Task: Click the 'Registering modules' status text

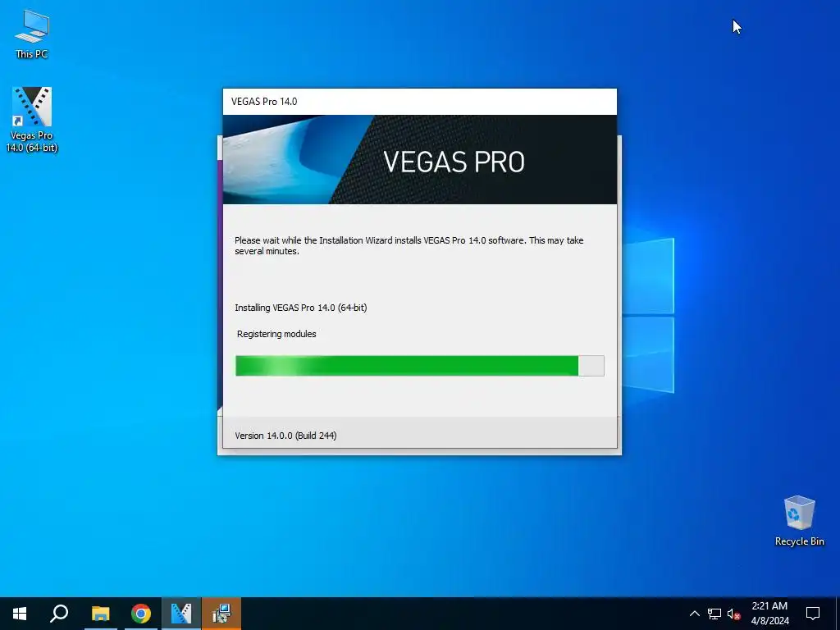Action: (276, 334)
